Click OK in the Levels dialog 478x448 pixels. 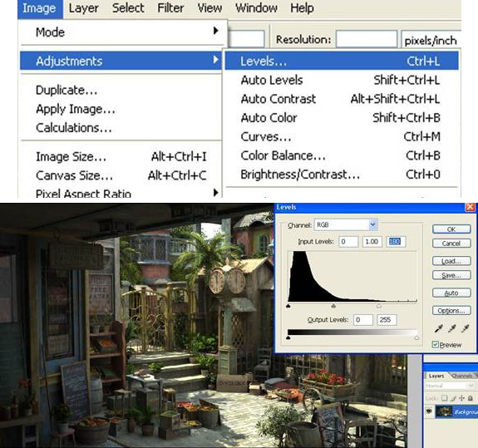pyautogui.click(x=451, y=229)
